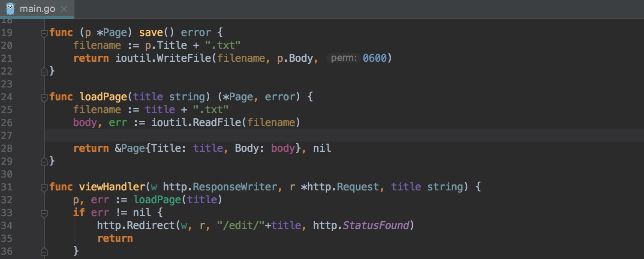The height and width of the screenshot is (259, 644).
Task: Click the return keyword on line 35
Action: point(115,238)
